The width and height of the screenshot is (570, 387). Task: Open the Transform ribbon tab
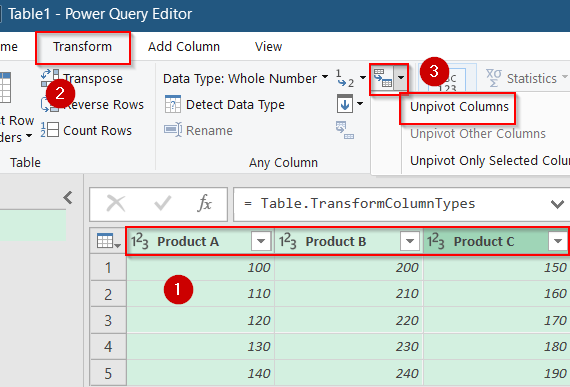83,47
